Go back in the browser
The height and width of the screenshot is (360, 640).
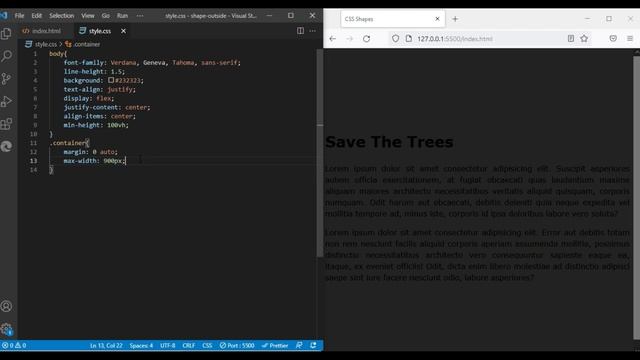click(333, 39)
